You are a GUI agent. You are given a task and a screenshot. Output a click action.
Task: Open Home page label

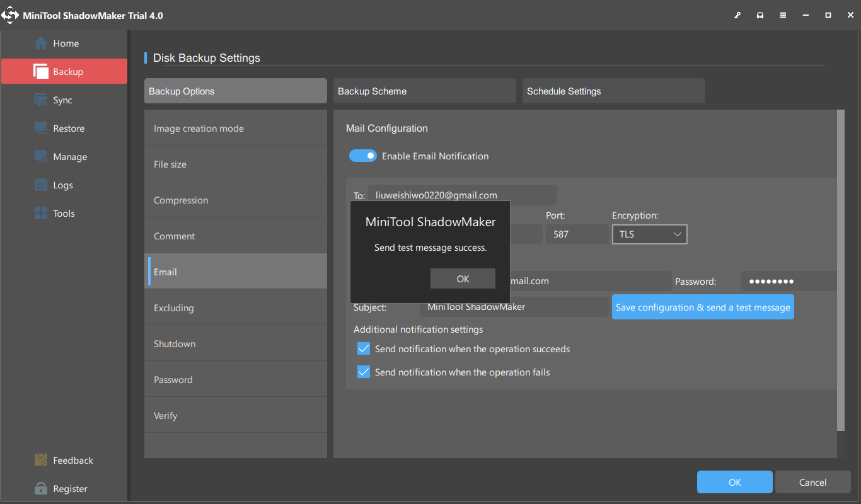[66, 43]
